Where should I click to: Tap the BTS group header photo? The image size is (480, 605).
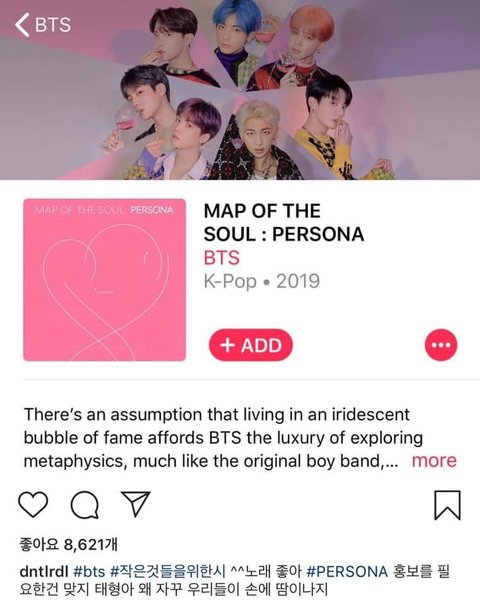(x=240, y=90)
